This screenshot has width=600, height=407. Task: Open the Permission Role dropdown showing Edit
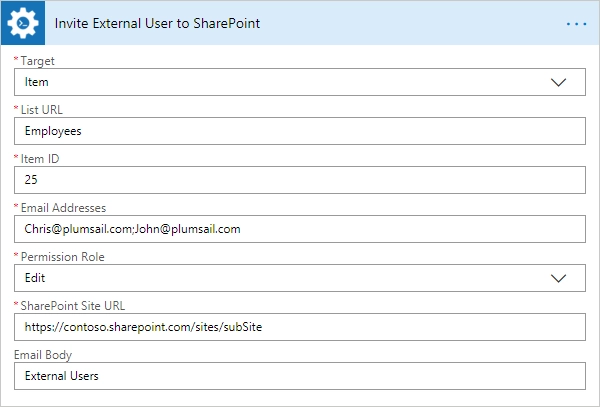[300, 278]
